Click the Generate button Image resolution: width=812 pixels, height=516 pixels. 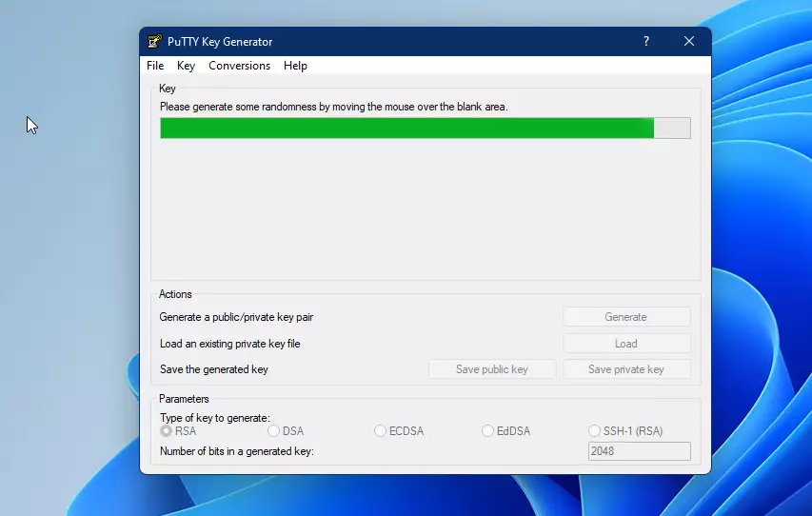pyautogui.click(x=626, y=316)
